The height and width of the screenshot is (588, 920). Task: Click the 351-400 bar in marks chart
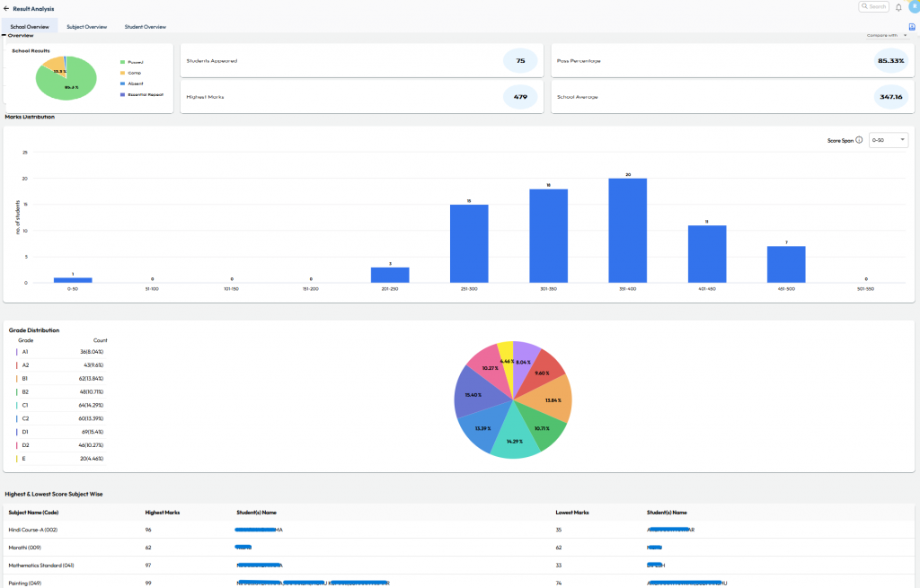[627, 231]
